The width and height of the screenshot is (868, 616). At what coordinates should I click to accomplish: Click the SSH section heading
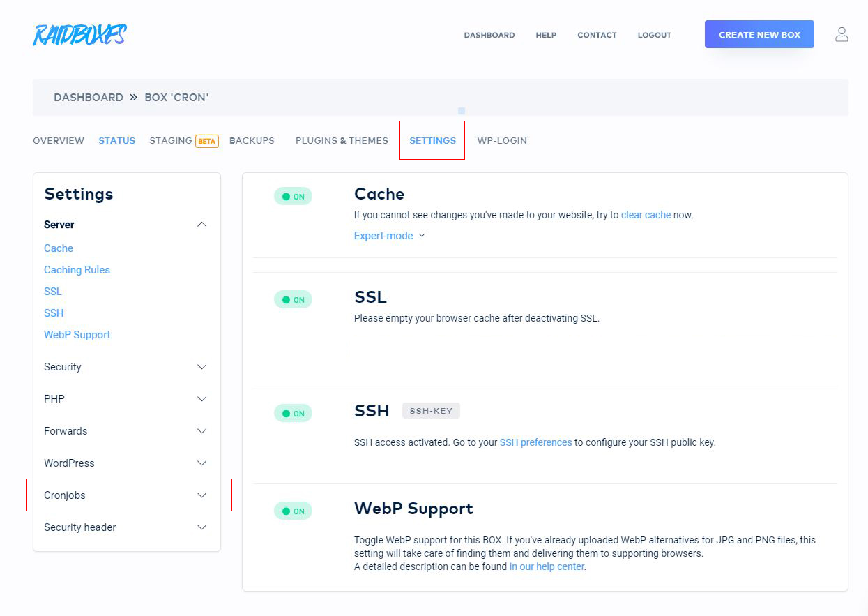372,411
